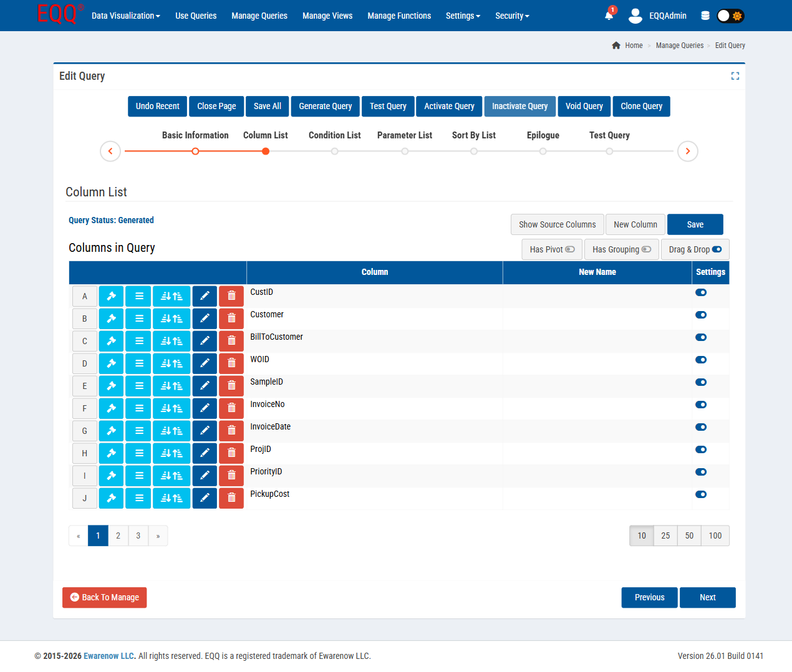Click the Generate Query button
This screenshot has width=792, height=672.
pos(325,106)
